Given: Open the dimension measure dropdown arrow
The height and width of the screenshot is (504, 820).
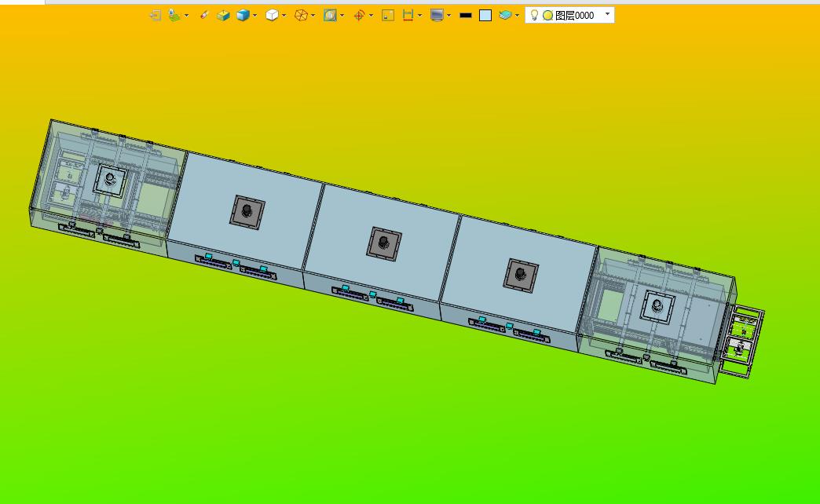Looking at the screenshot, I should 420,16.
